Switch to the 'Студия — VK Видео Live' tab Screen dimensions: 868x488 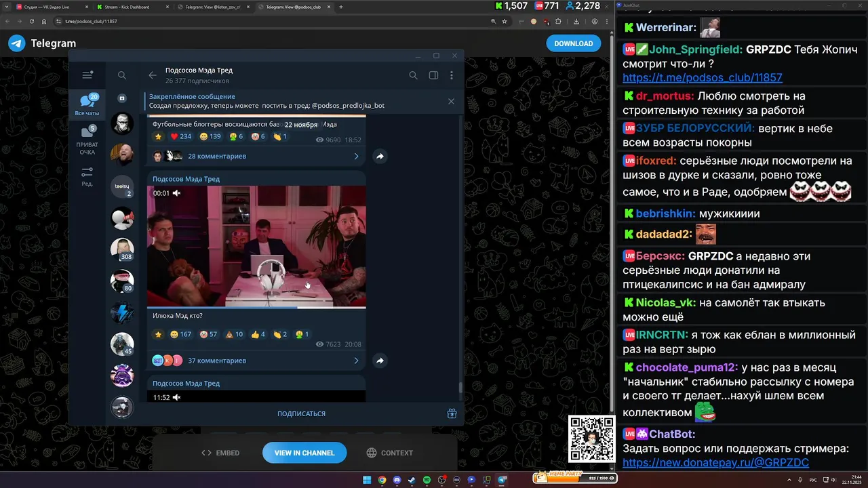click(52, 7)
